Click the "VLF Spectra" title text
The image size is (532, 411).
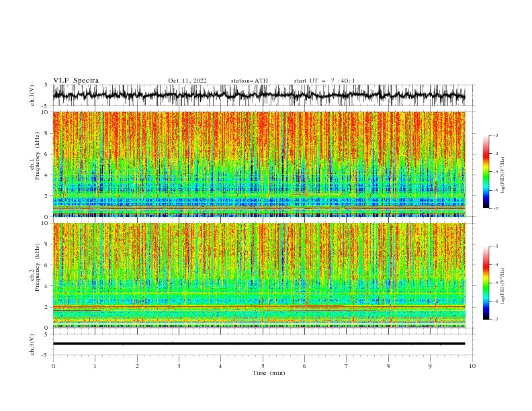(76, 81)
